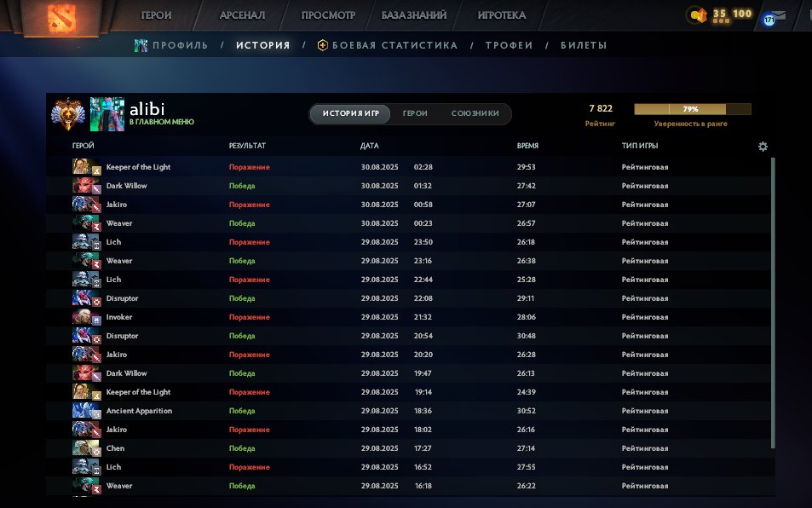Select the История игр filter tab

point(350,113)
